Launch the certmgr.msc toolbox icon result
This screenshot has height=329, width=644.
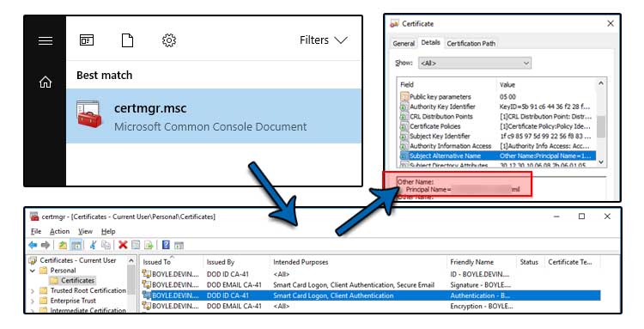(x=89, y=115)
